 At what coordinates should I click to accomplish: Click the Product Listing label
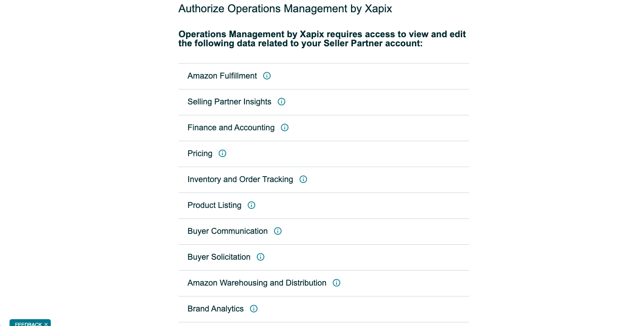click(x=215, y=205)
